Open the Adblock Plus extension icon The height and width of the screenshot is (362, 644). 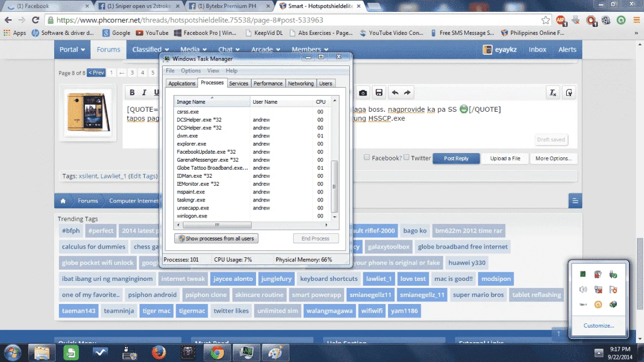coord(561,20)
